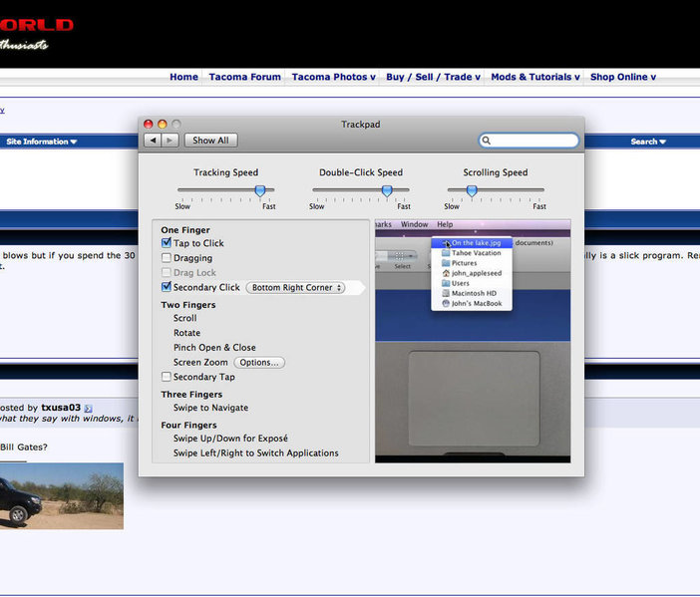Open the Mods & Tutorials menu
This screenshot has width=700, height=597.
(x=534, y=77)
